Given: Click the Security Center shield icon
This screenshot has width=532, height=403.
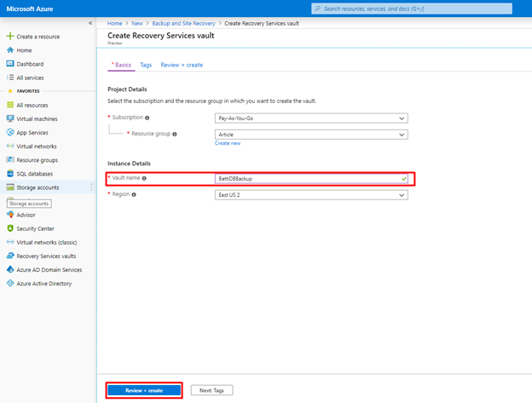Looking at the screenshot, I should (x=10, y=228).
